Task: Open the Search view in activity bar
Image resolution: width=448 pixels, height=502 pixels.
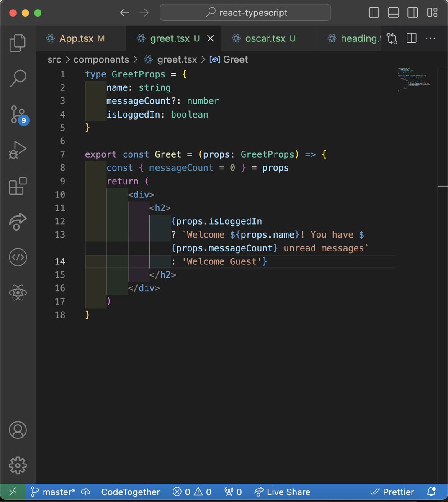Action: point(18,78)
